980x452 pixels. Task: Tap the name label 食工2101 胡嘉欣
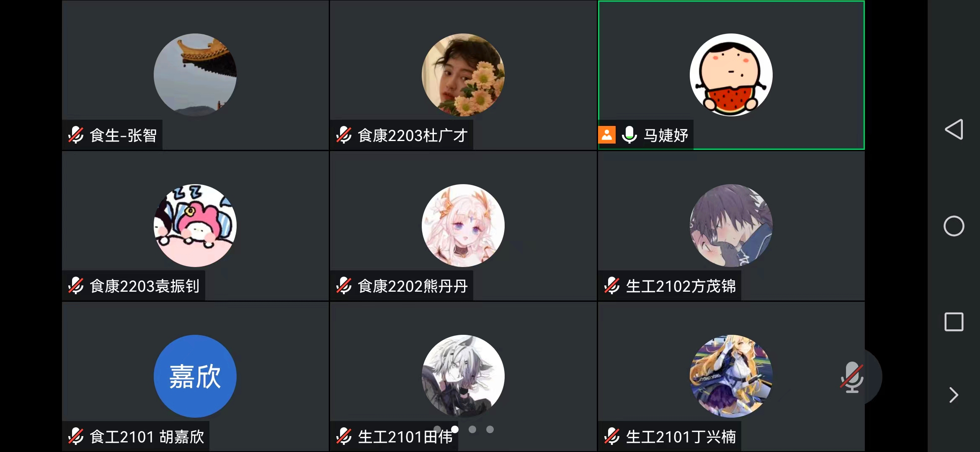click(147, 437)
